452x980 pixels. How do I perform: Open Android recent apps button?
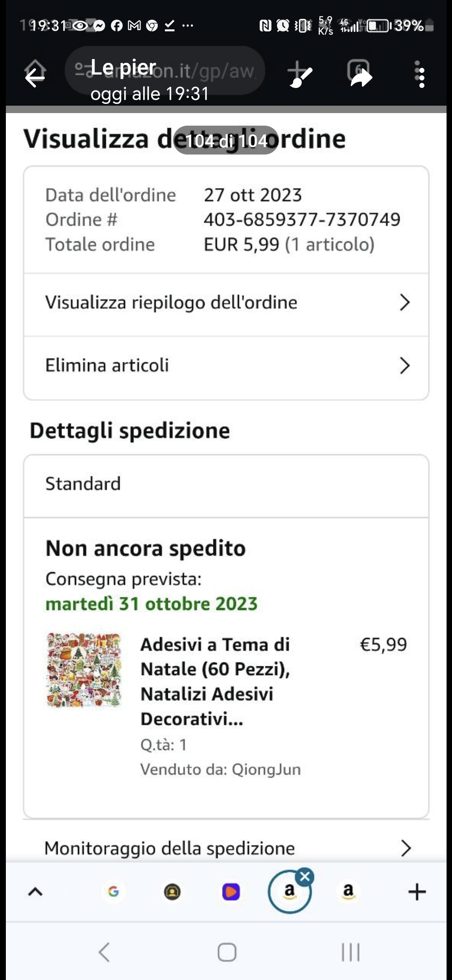click(350, 952)
